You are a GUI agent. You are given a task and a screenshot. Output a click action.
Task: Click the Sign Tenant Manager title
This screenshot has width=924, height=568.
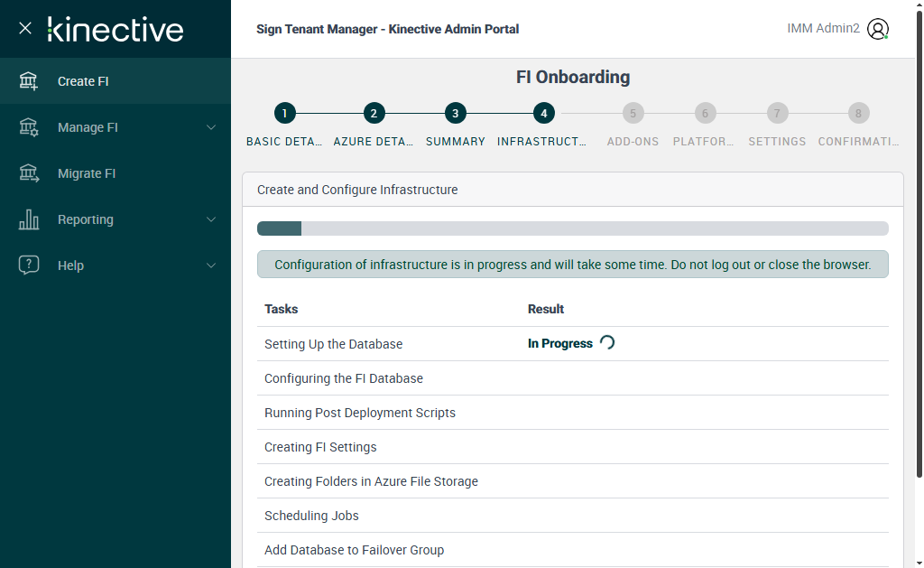click(x=388, y=29)
